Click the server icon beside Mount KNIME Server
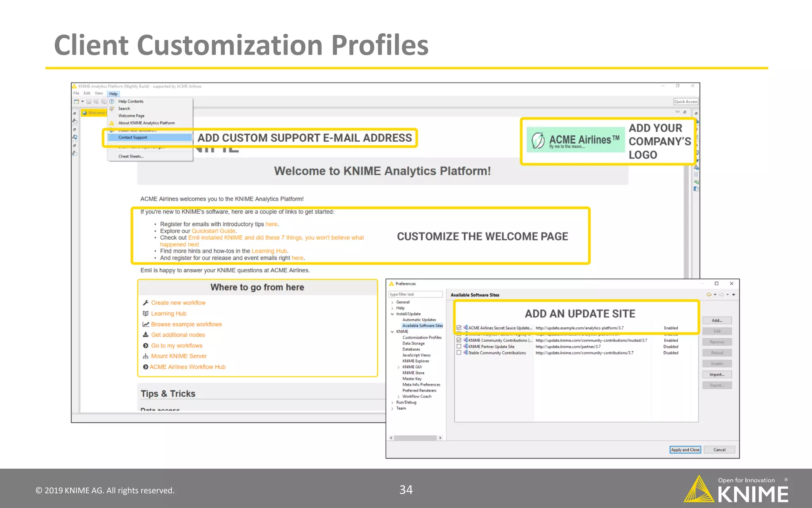 tap(146, 356)
